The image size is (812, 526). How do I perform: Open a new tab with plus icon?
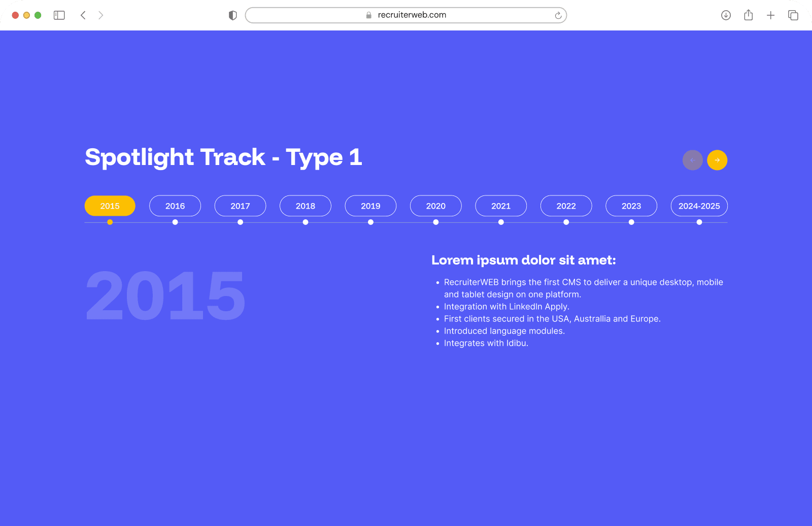click(770, 15)
